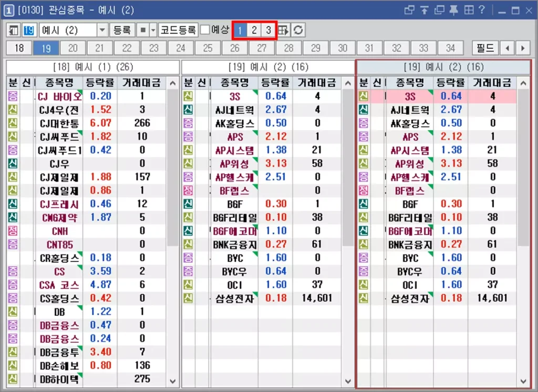The height and width of the screenshot is (392, 538).
Task: Select CR홀딩스 in the [18] list
Action: tap(59, 258)
